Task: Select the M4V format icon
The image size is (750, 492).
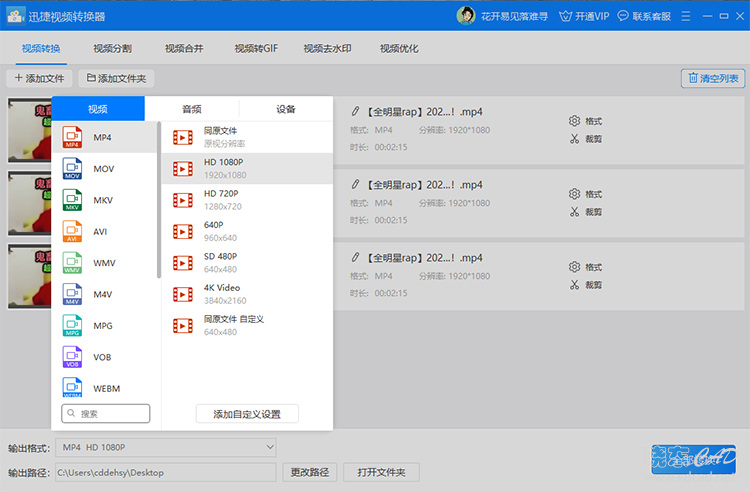Action: point(72,294)
